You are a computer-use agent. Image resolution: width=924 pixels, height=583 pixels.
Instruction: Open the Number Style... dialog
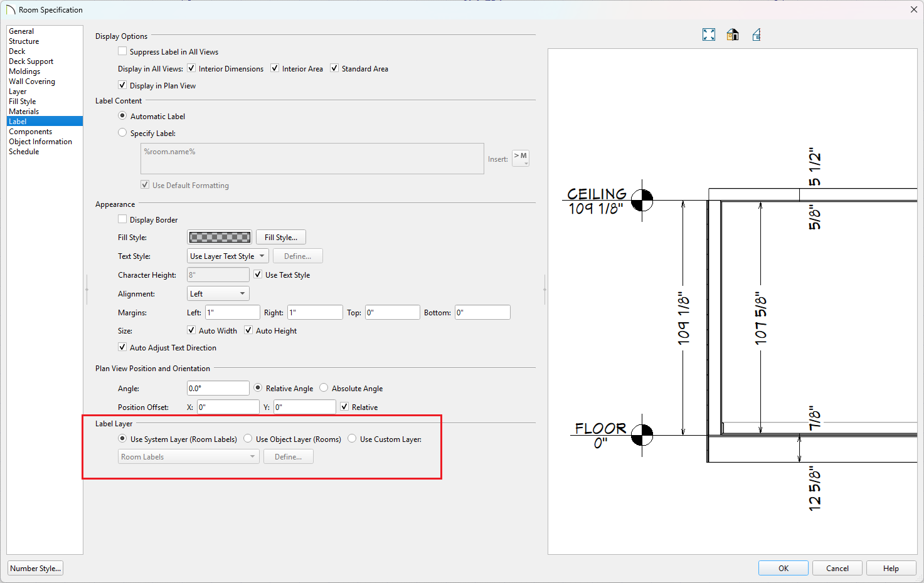point(36,568)
